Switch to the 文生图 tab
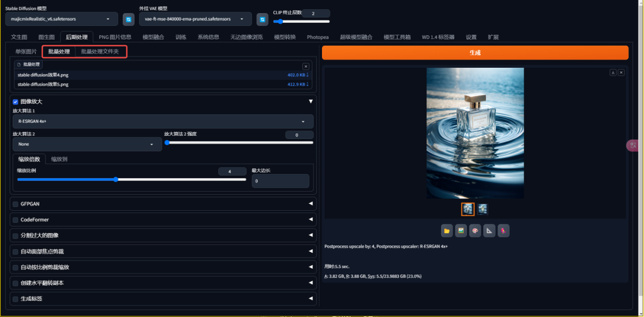 (x=19, y=37)
